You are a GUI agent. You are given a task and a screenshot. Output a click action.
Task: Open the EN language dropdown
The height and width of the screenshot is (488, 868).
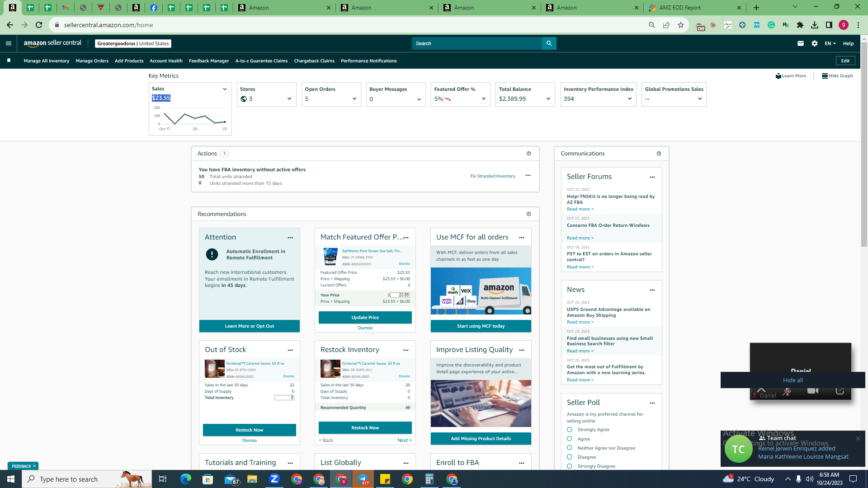point(830,43)
